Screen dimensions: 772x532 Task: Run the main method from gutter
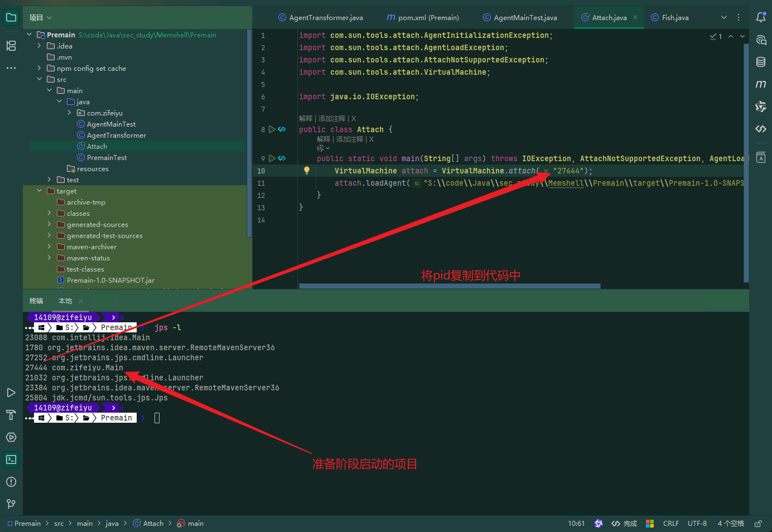tap(272, 158)
